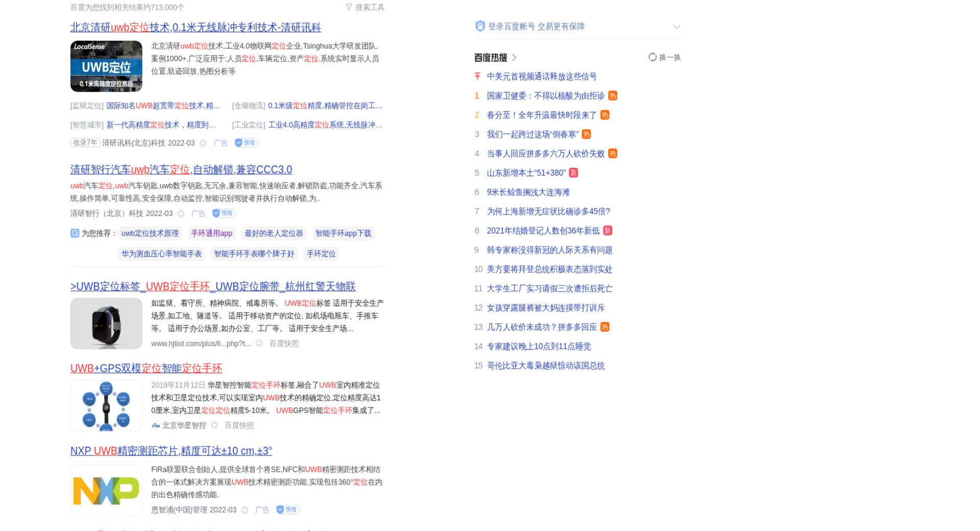Open hot search 为何上海新增无症状比确诊多45倍

(x=549, y=211)
